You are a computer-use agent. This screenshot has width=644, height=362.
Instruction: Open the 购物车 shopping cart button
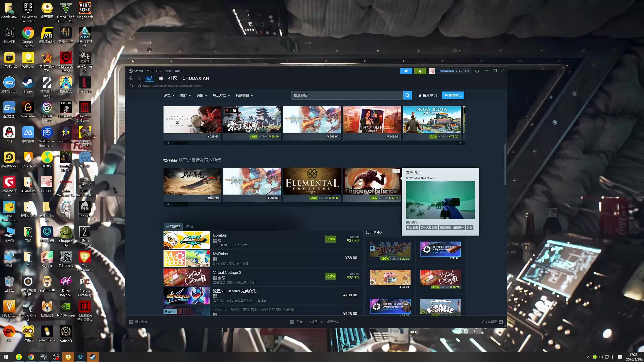pos(453,95)
